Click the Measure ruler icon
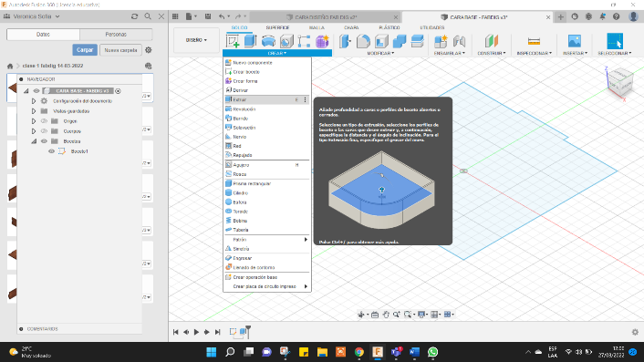The height and width of the screenshot is (362, 644). [534, 41]
